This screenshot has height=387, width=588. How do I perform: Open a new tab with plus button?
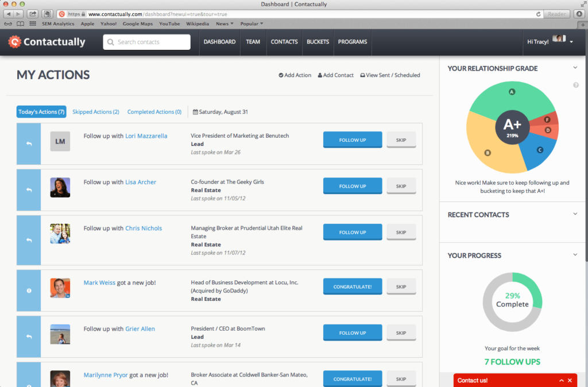point(582,25)
